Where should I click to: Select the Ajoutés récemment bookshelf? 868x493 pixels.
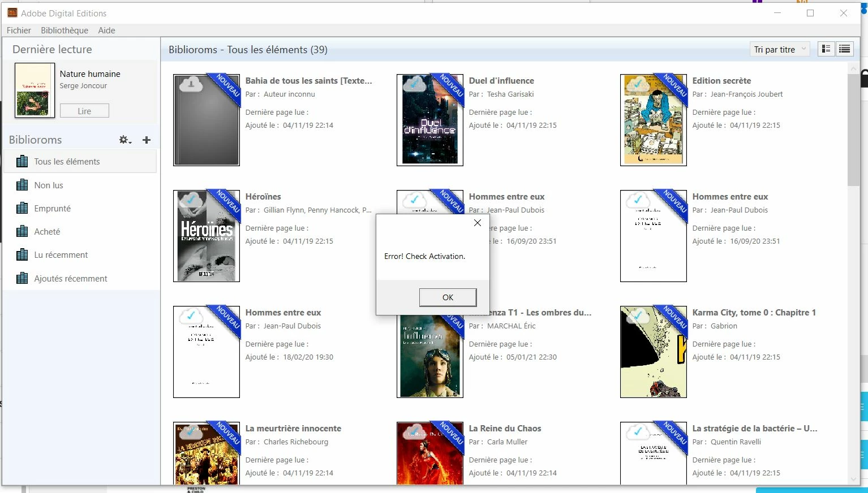pos(80,278)
